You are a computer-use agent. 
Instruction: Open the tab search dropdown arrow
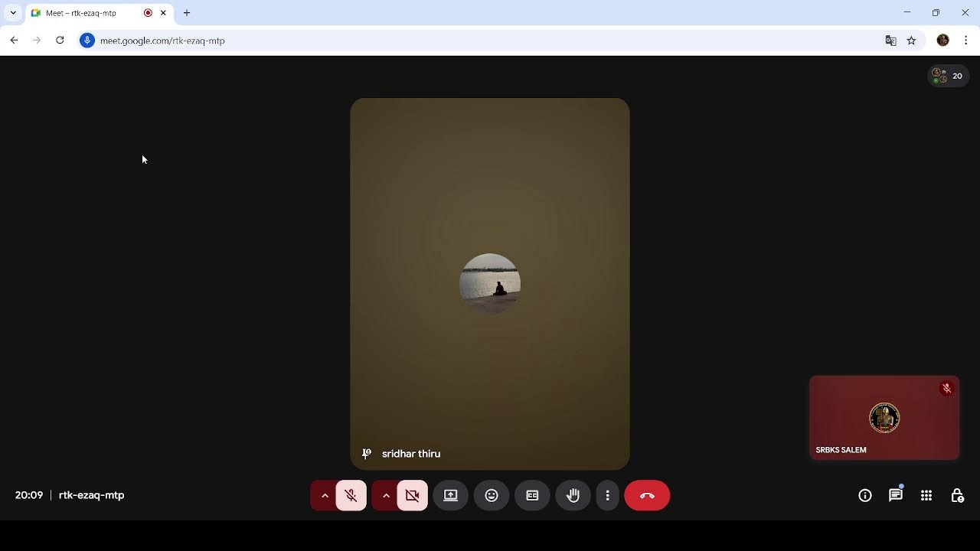pos(13,13)
